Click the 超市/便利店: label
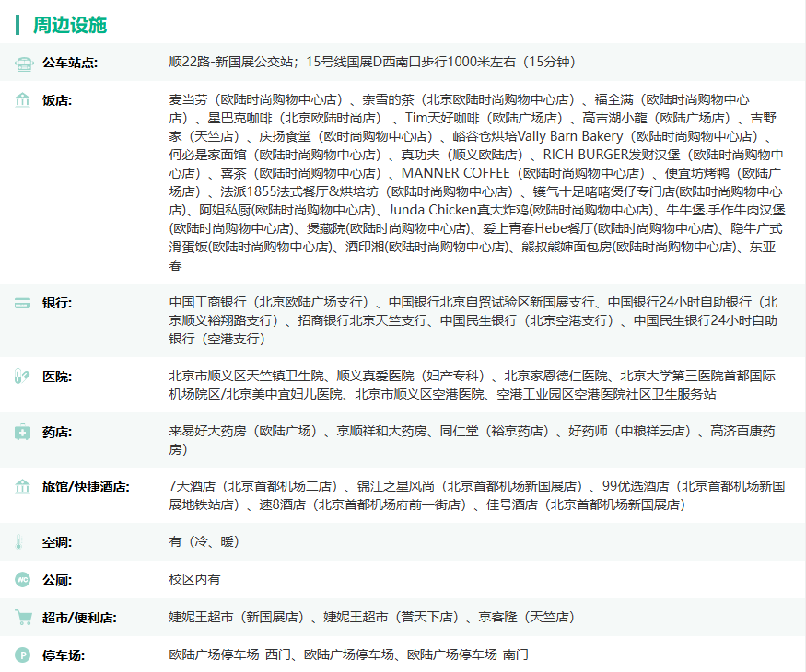Screen dimensions: 806x672 (x=79, y=618)
